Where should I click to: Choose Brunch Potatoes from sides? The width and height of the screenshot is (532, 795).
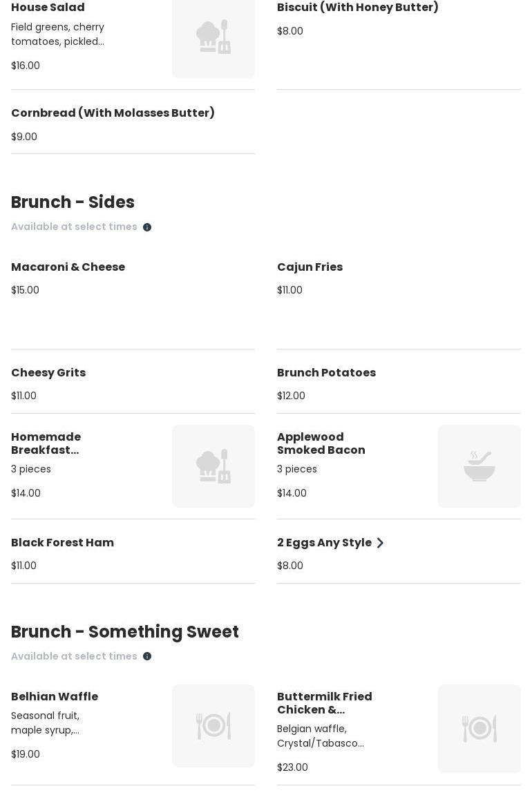coord(326,373)
